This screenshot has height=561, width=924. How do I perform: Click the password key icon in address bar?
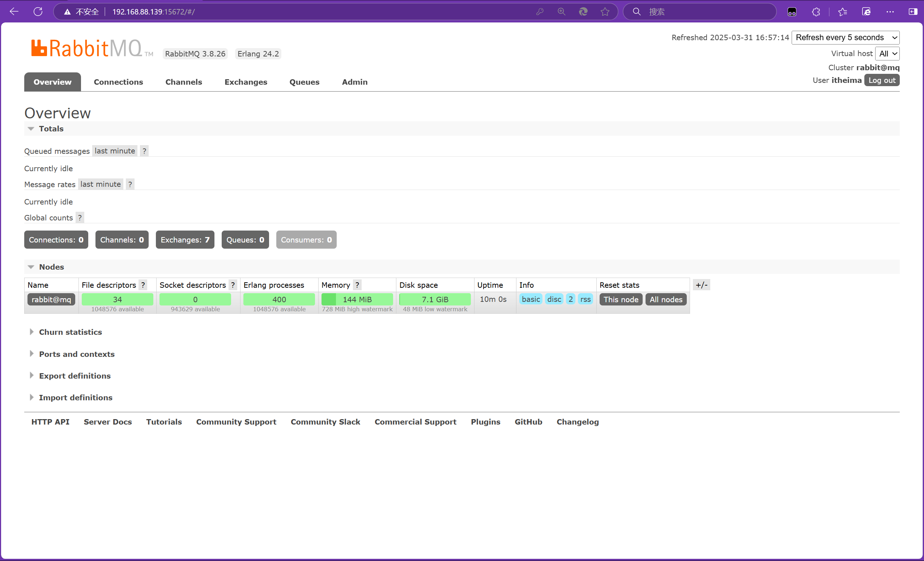(x=540, y=12)
